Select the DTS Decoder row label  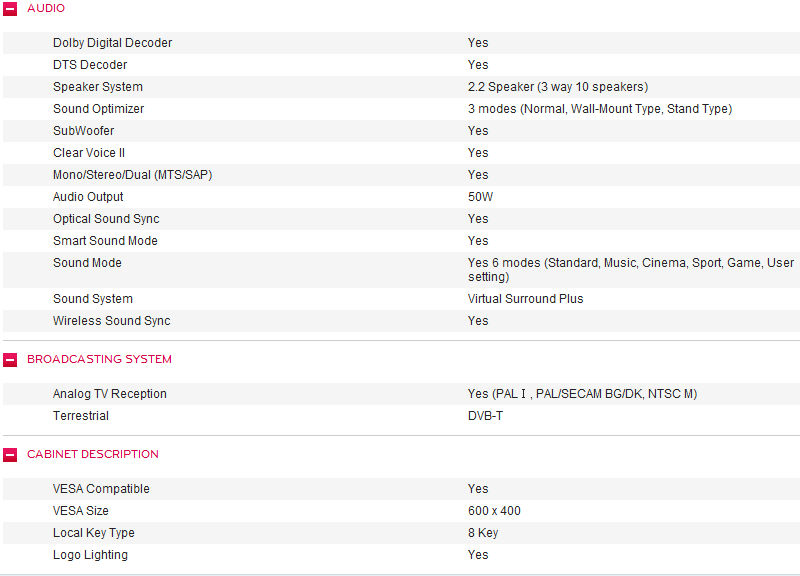[x=90, y=65]
